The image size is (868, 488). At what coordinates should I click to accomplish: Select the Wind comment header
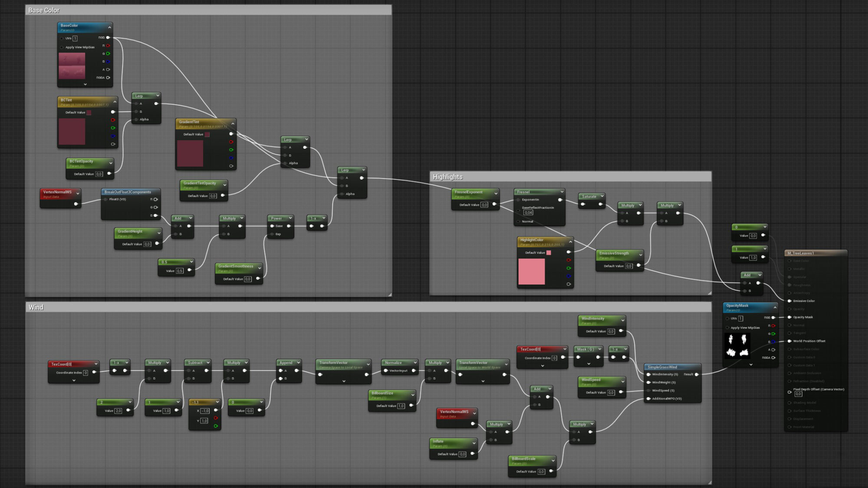(x=36, y=307)
